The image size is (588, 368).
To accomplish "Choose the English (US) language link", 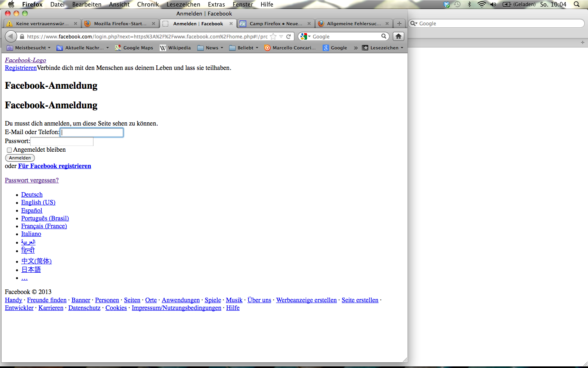I will (38, 202).
